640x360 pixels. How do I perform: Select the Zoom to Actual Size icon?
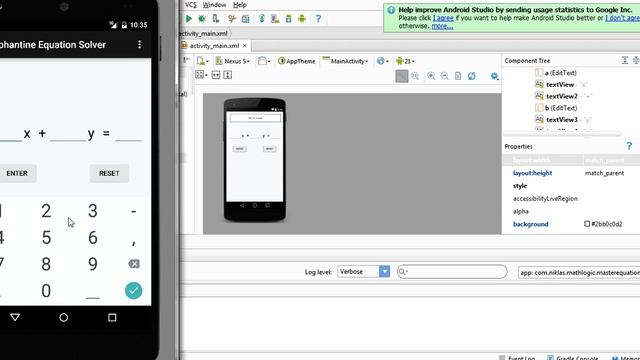click(x=415, y=76)
